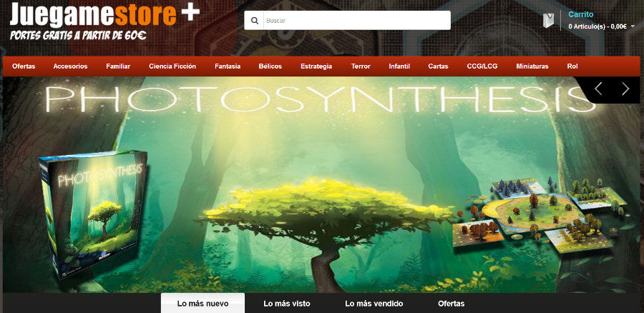The image size is (644, 313).
Task: Switch to bottom Ofertas tab
Action: click(451, 304)
